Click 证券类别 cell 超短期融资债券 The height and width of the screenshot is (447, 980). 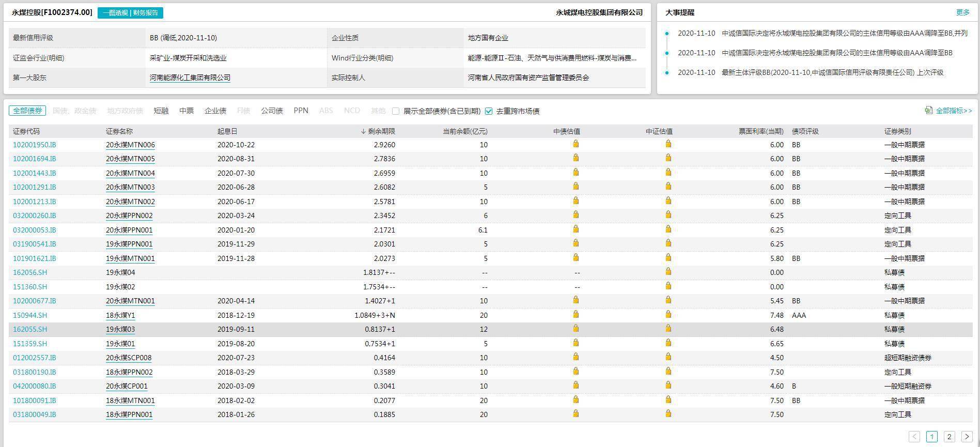pos(908,358)
